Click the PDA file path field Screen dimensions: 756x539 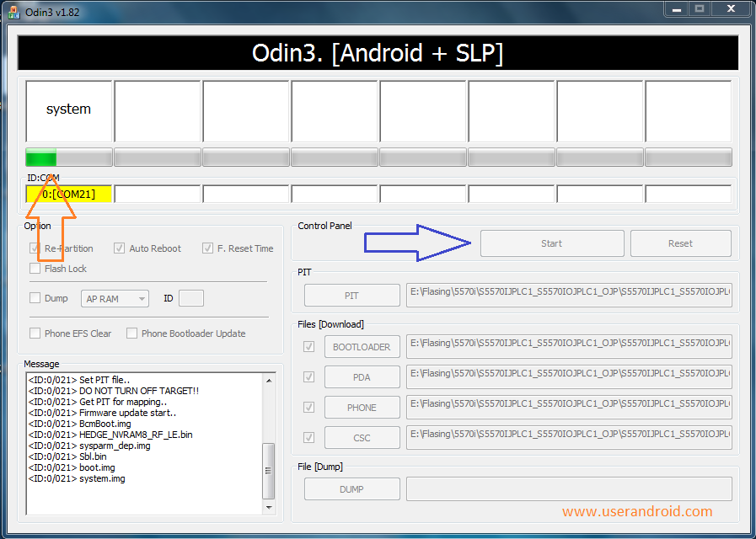pos(570,376)
